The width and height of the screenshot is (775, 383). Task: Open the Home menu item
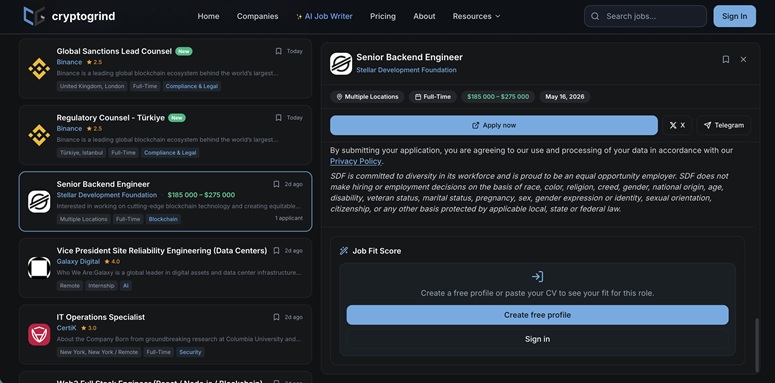pos(208,16)
